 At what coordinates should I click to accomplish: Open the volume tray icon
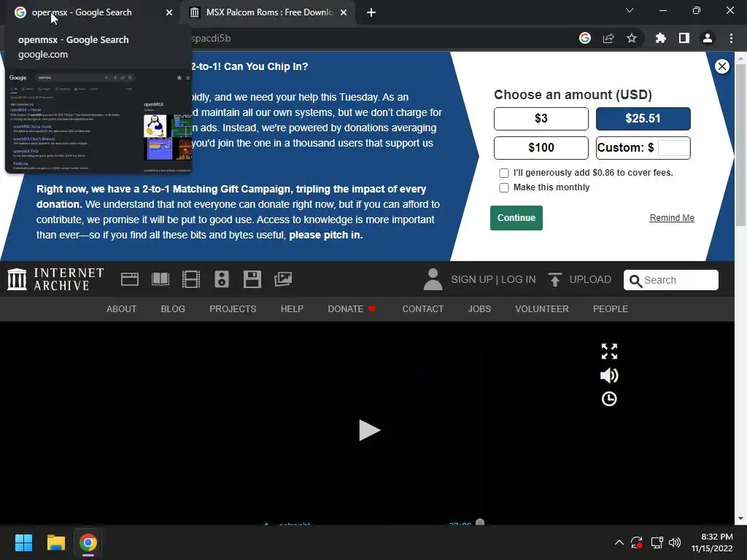675,542
